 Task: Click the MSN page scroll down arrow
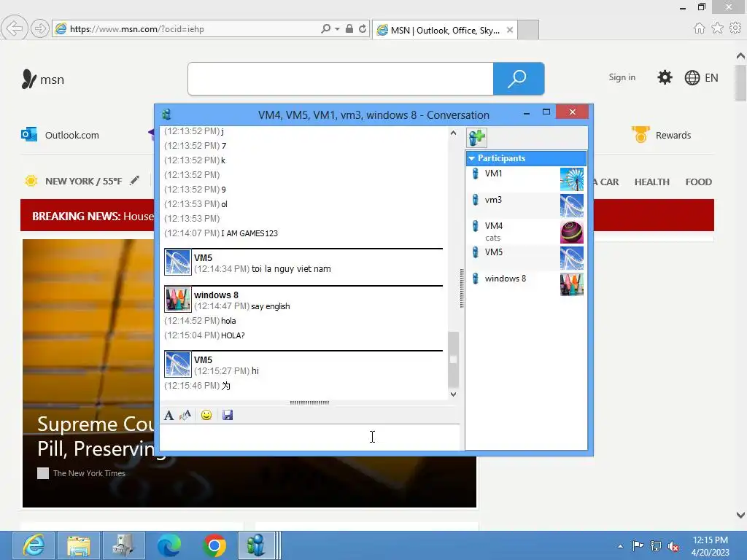click(x=740, y=515)
